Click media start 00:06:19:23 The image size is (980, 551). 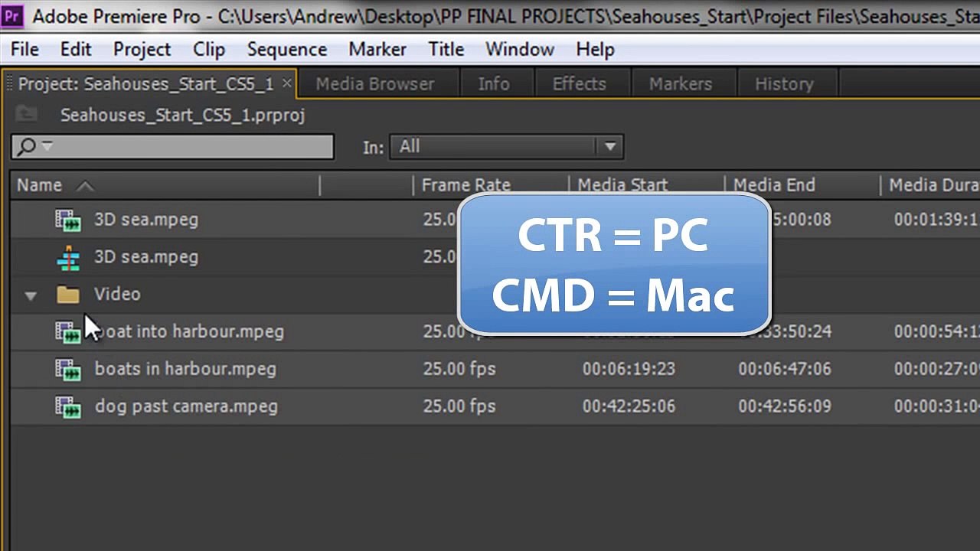point(629,369)
